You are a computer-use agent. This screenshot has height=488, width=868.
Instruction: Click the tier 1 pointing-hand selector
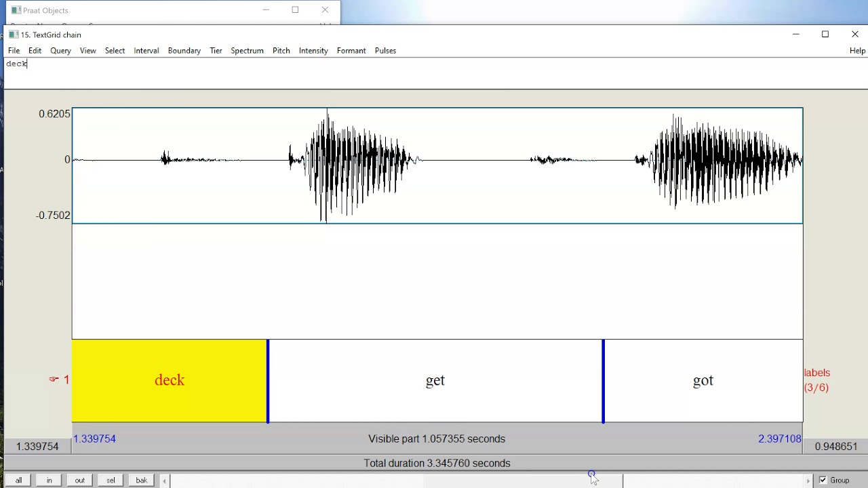(x=54, y=380)
